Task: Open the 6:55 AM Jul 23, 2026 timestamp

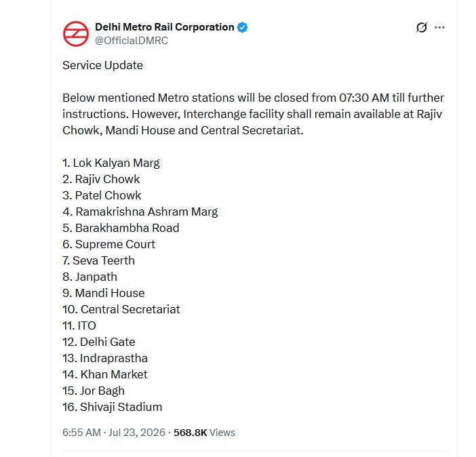Action: 114,432
